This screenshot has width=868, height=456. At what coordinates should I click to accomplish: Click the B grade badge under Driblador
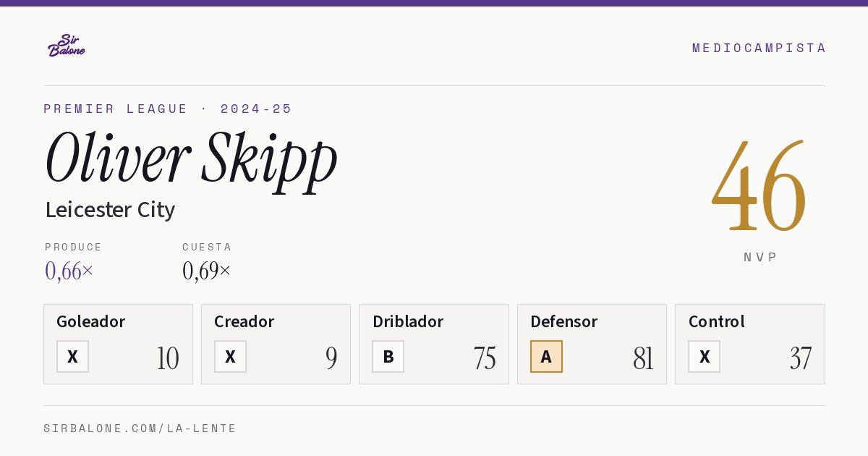388,356
